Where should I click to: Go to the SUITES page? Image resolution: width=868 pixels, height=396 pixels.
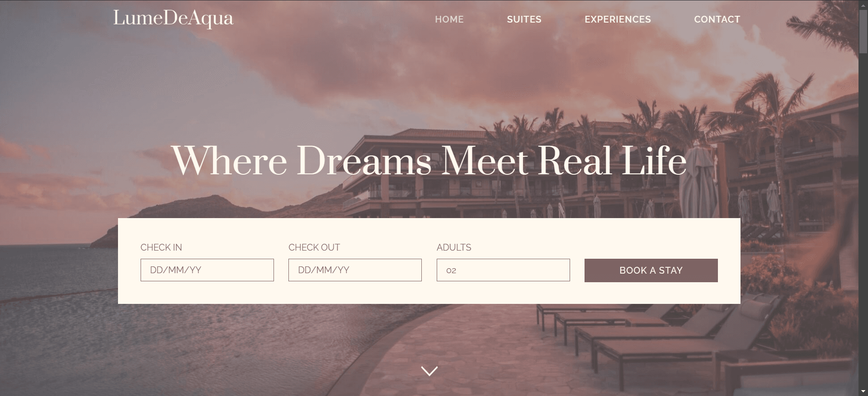tap(524, 19)
